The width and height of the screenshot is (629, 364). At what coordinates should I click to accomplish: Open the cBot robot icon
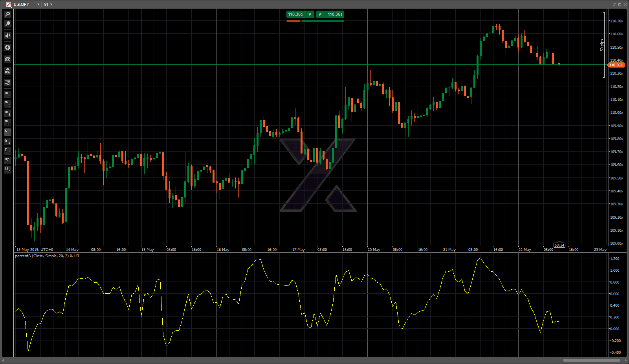pyautogui.click(x=7, y=59)
